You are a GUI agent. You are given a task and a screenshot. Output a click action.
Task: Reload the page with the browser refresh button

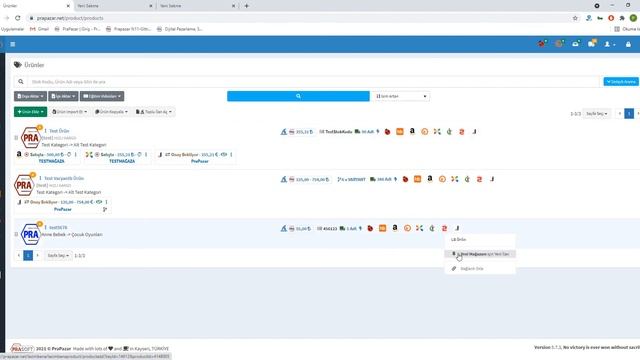click(18, 18)
